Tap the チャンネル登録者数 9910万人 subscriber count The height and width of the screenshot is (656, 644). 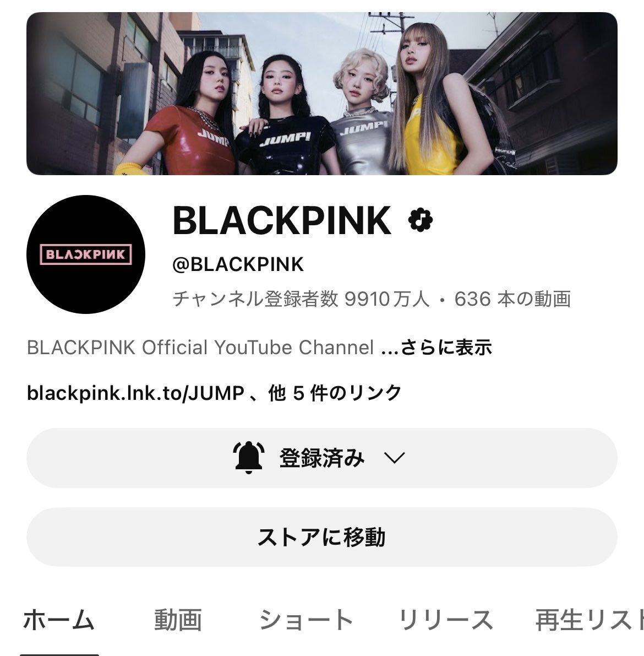(301, 299)
